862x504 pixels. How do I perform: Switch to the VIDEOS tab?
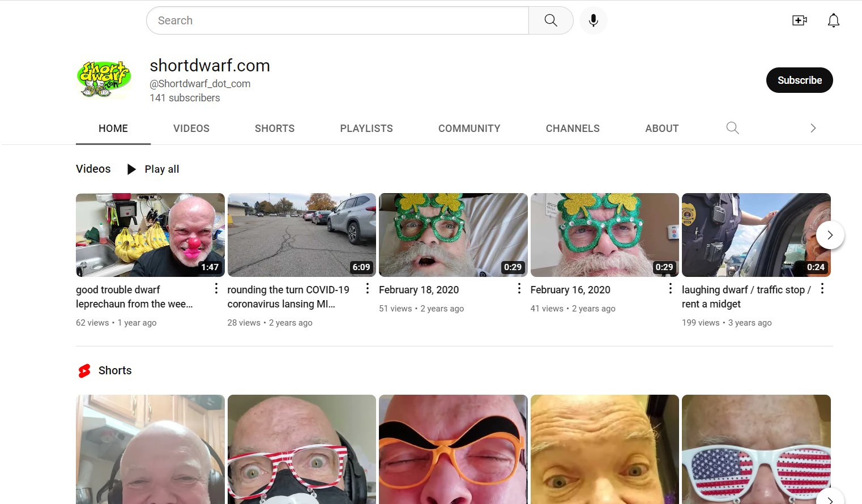191,129
